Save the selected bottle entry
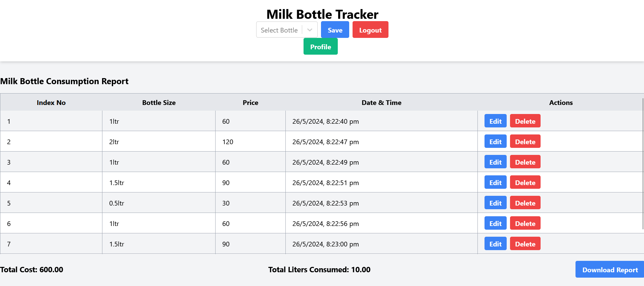The width and height of the screenshot is (644, 286). click(x=334, y=30)
